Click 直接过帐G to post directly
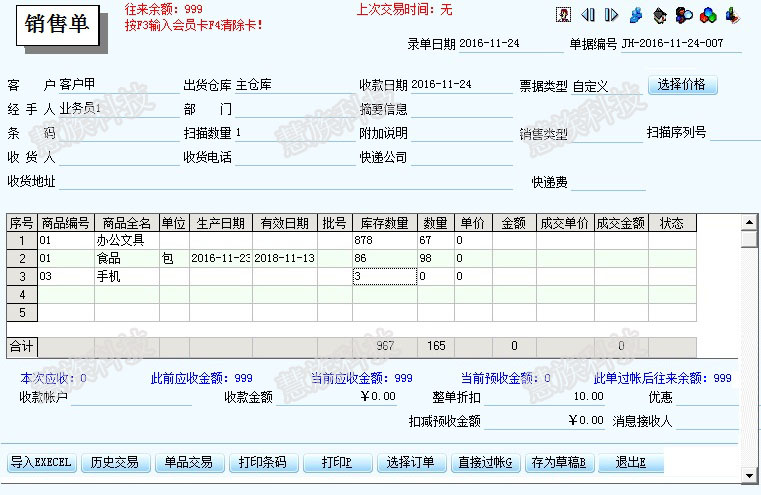This screenshot has width=761, height=495. tap(486, 462)
